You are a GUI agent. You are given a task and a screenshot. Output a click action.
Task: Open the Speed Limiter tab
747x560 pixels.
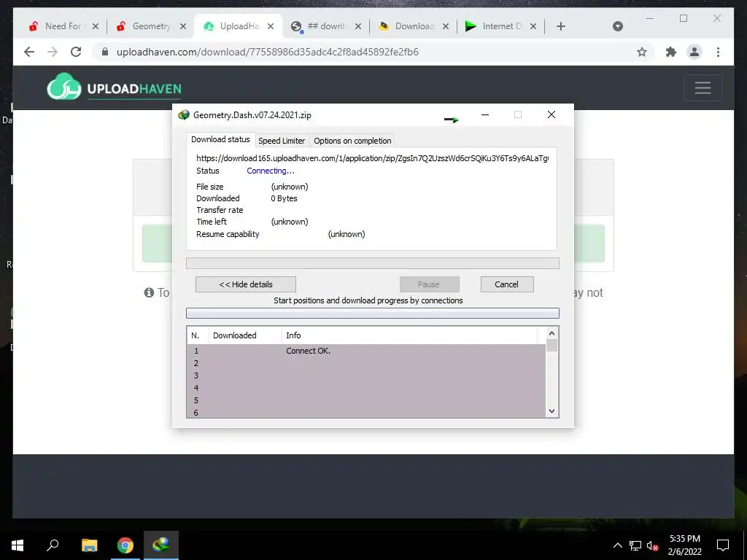pos(282,141)
